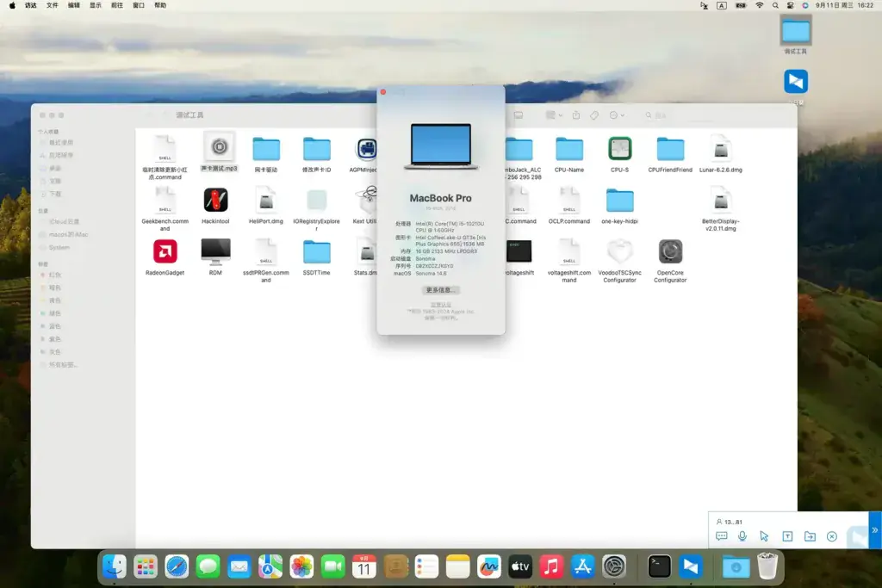Screen dimensions: 882x588
Task: Launch Terminal from the Dock
Action: point(659,566)
